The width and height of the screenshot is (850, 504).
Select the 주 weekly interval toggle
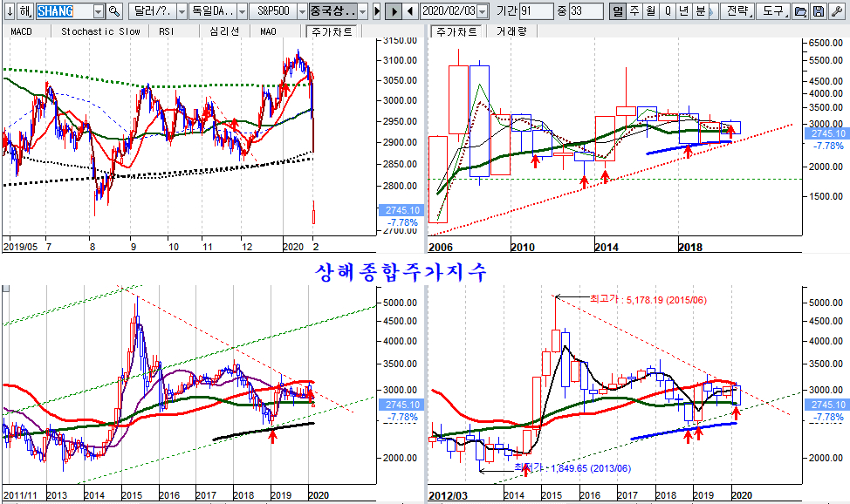[634, 10]
